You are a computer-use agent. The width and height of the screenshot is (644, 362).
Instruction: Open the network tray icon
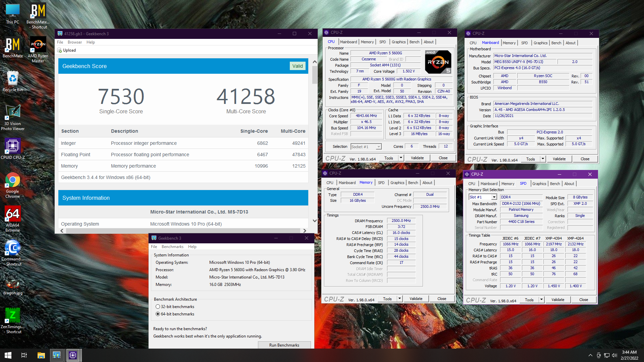[607, 355]
